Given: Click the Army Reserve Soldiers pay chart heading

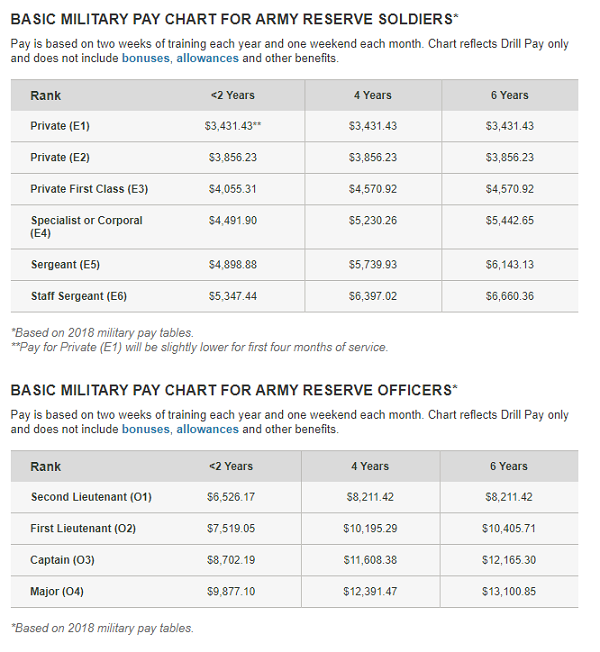Looking at the screenshot, I should 234,19.
